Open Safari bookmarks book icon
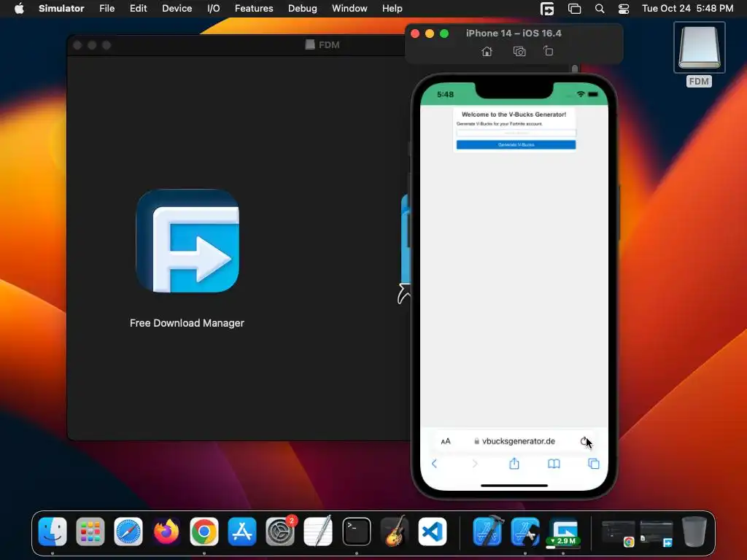 [x=554, y=463]
